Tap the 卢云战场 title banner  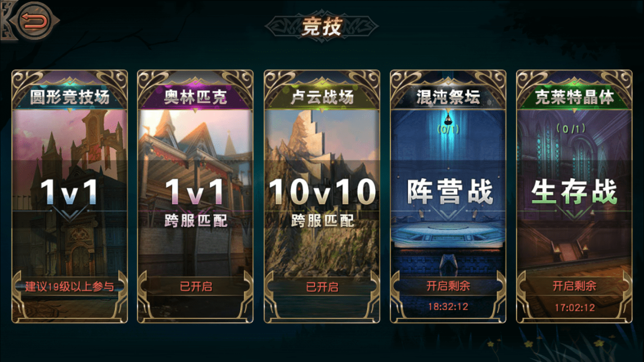(x=322, y=97)
